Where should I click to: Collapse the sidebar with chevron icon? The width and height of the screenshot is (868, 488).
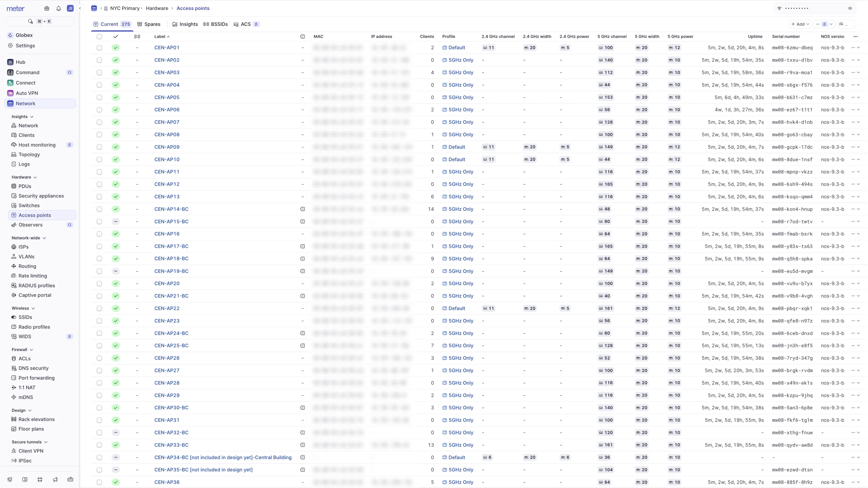tap(80, 8)
